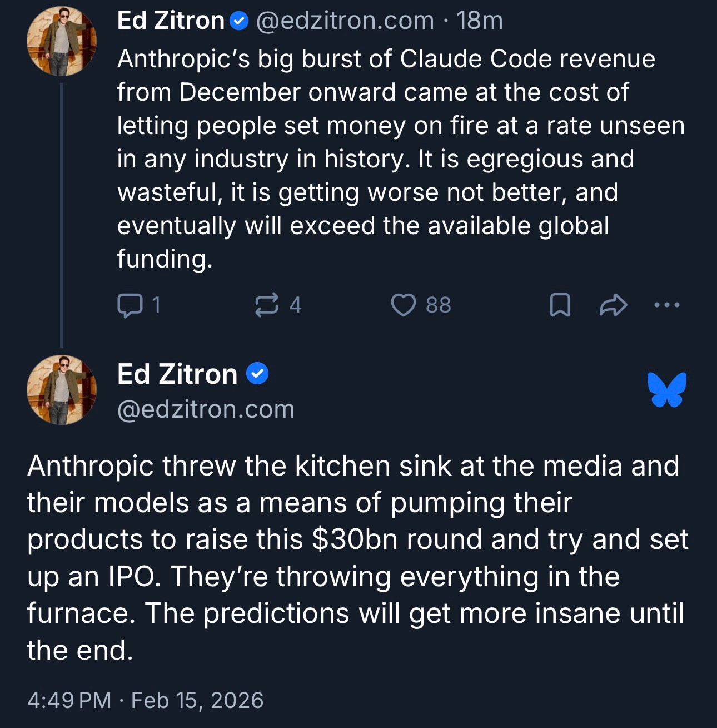The image size is (717, 728).
Task: Click the reply speech bubble icon
Action: coord(130,305)
